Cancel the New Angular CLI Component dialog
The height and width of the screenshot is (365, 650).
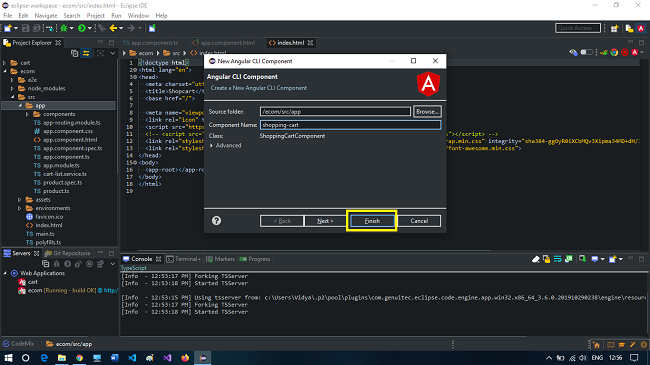click(x=419, y=221)
